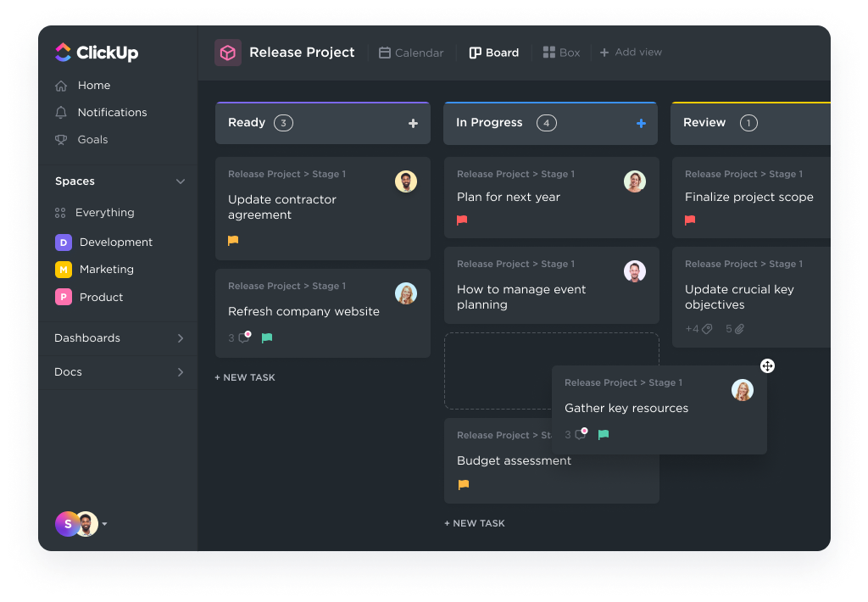Viewport: 868px width, 602px height.
Task: Click + NEW TASK under In Progress column
Action: [475, 523]
